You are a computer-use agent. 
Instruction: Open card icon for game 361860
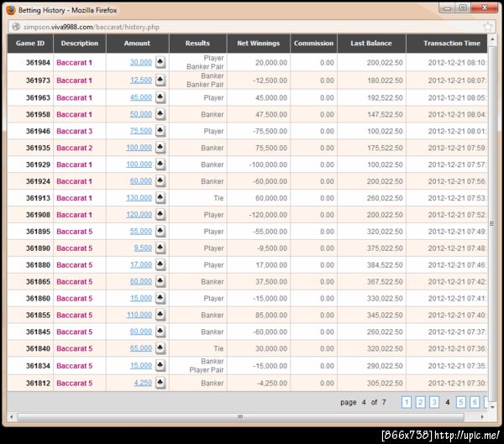click(160, 298)
